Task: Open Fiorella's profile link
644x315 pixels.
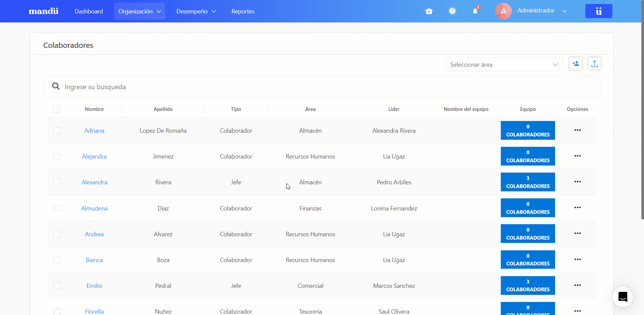Action: (x=94, y=311)
